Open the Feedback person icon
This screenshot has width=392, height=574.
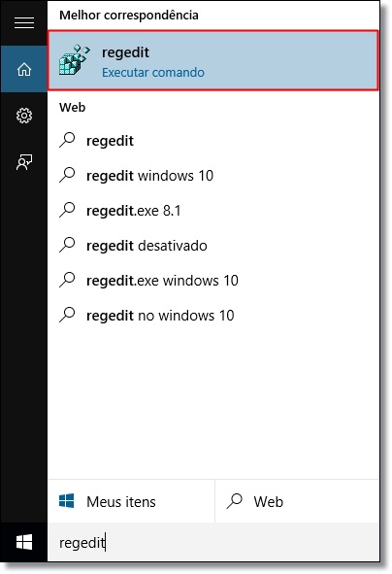(24, 162)
